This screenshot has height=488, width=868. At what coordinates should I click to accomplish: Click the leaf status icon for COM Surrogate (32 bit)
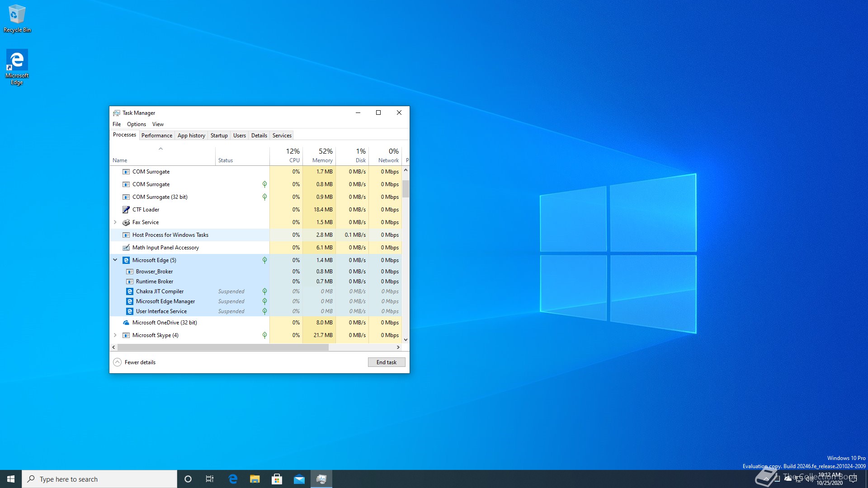[x=264, y=197]
